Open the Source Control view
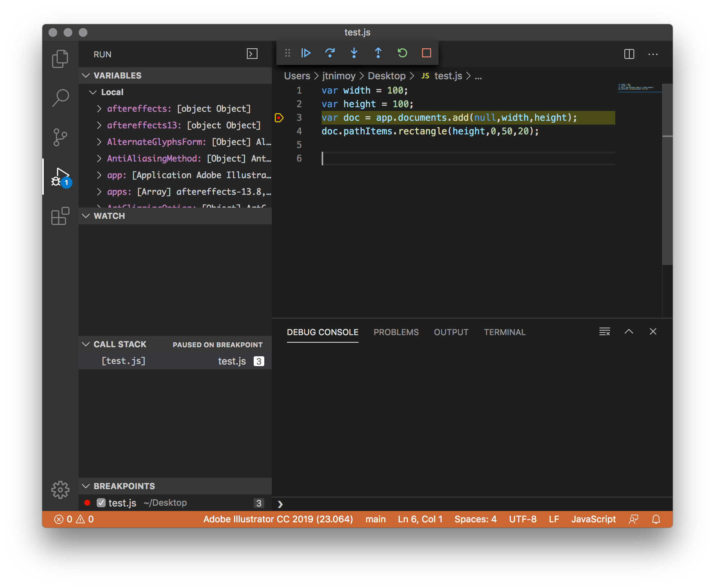 (x=60, y=137)
